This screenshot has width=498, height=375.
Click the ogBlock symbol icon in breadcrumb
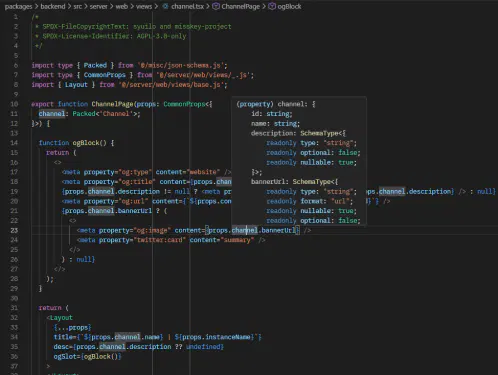pos(272,6)
